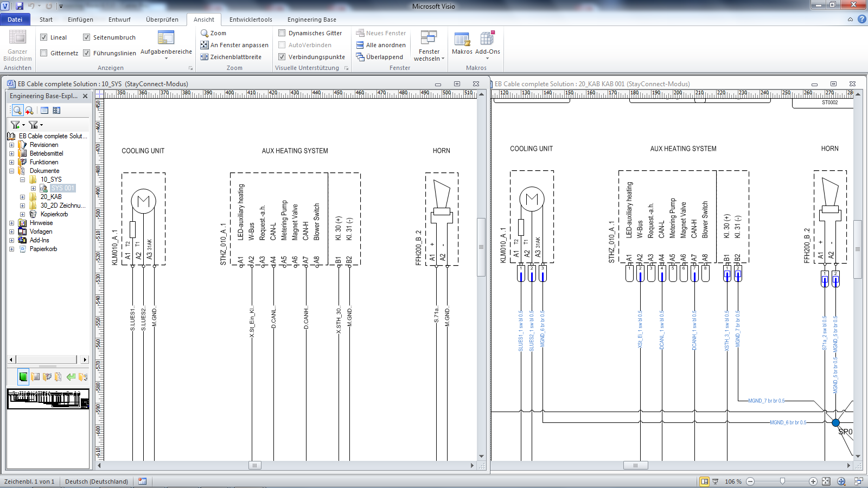Collapse the Dokumente tree node
This screenshot has height=488, width=868.
pos(11,171)
